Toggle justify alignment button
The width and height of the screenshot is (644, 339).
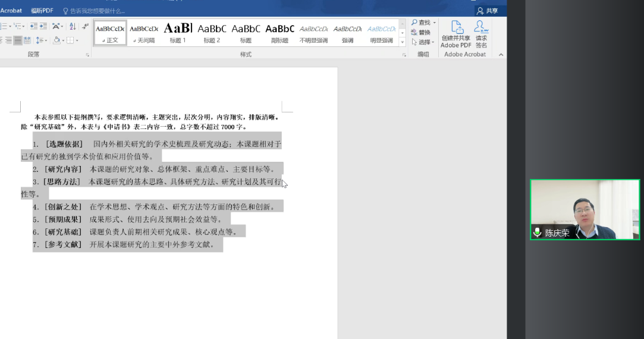point(18,40)
